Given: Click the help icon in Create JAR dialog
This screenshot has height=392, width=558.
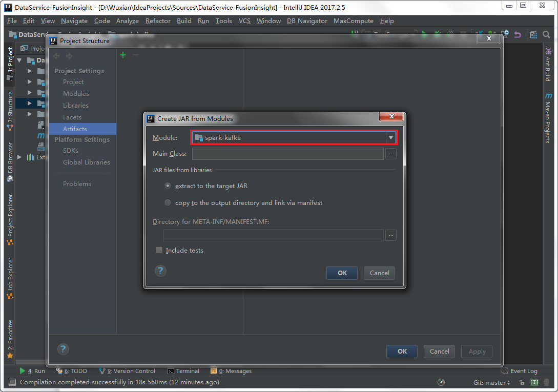Looking at the screenshot, I should (160, 271).
